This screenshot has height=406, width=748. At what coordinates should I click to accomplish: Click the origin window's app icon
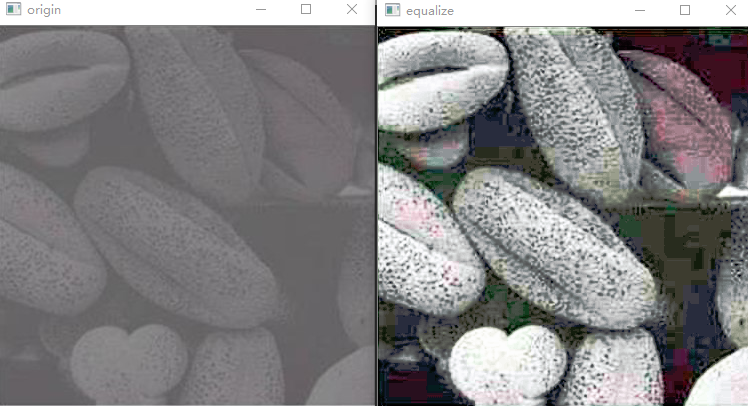13,9
